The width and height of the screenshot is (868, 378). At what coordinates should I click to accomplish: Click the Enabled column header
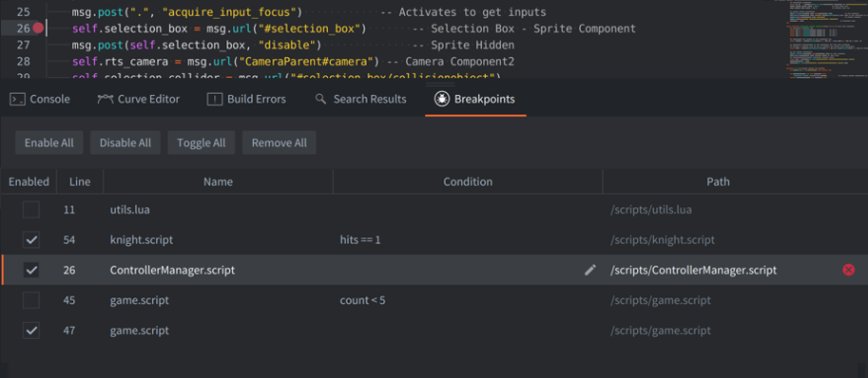tap(29, 181)
